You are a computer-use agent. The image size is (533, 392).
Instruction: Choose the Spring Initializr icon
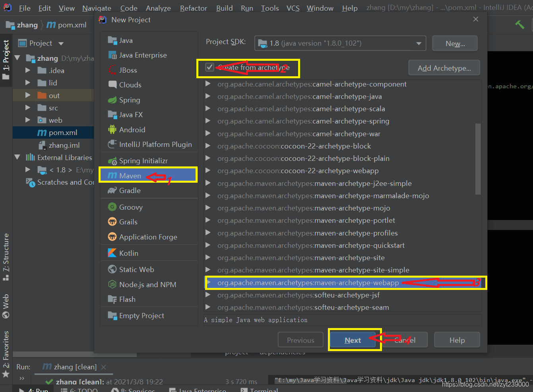[112, 161]
